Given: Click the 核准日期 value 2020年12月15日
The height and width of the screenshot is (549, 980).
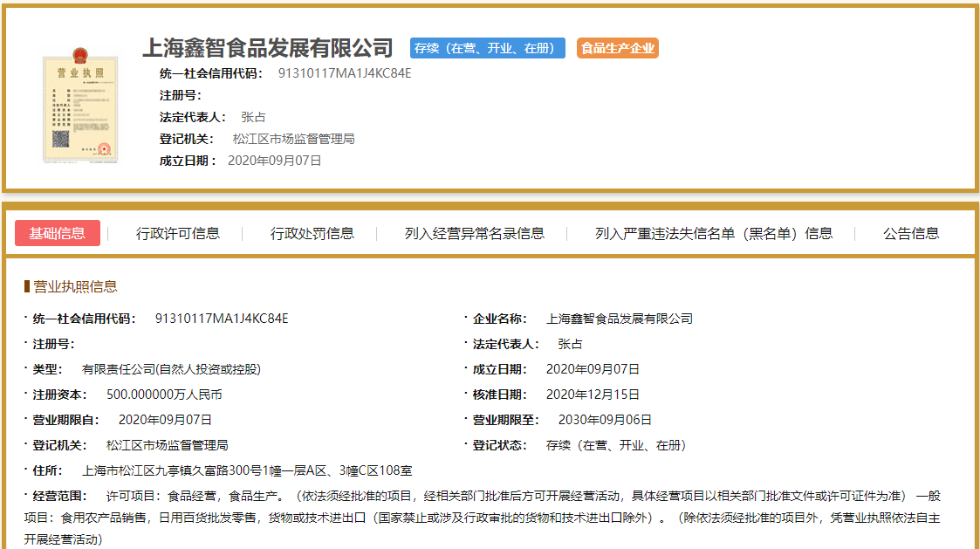Looking at the screenshot, I should coord(593,395).
